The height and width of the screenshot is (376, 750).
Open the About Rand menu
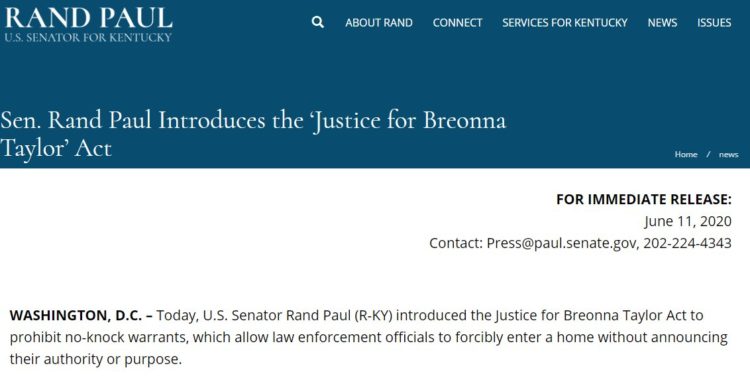(379, 22)
